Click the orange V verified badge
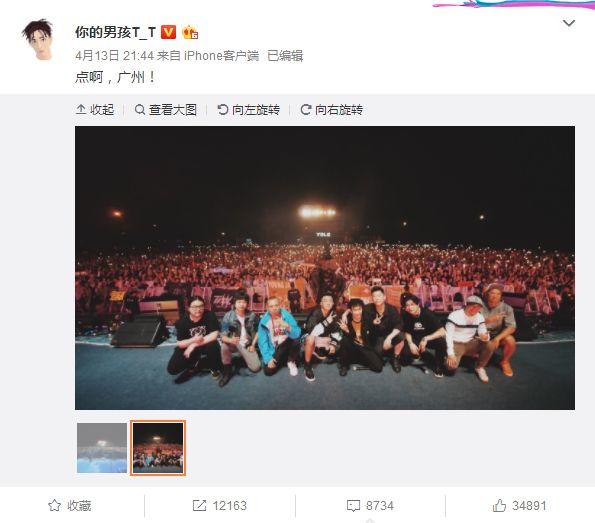595x523 pixels. click(168, 32)
